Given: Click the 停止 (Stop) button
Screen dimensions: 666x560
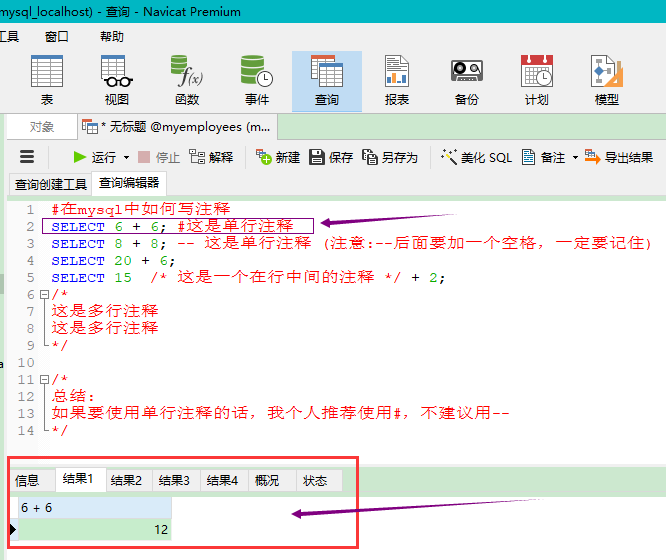Looking at the screenshot, I should coord(159,157).
